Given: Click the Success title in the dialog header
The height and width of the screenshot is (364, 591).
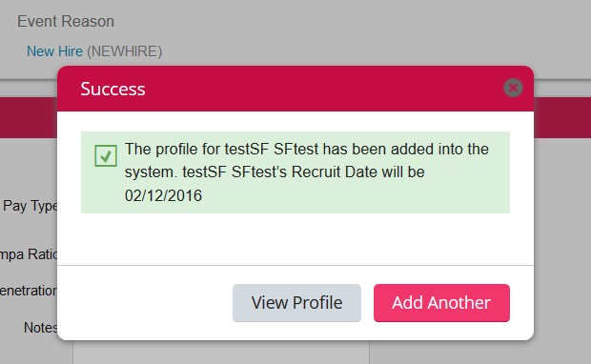Looking at the screenshot, I should [112, 89].
